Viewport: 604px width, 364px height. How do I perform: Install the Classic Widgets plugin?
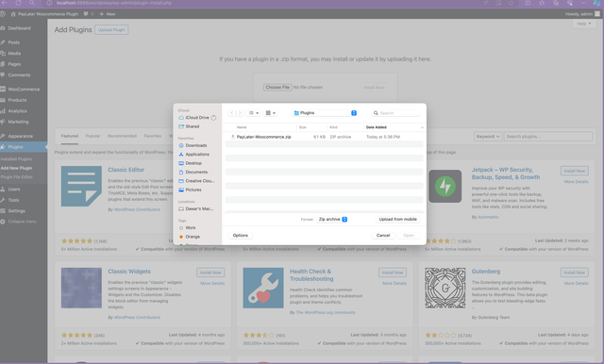(210, 273)
